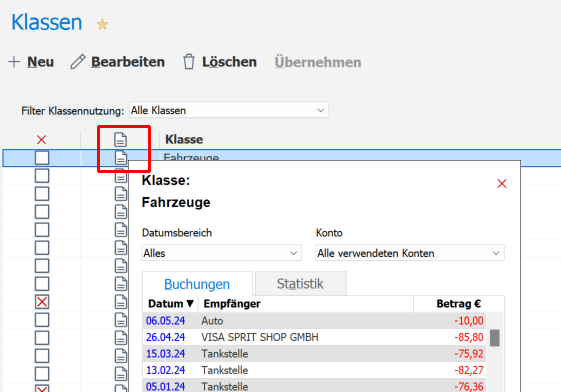Click the Klassen page title
The image size is (561, 392).
tap(47, 22)
